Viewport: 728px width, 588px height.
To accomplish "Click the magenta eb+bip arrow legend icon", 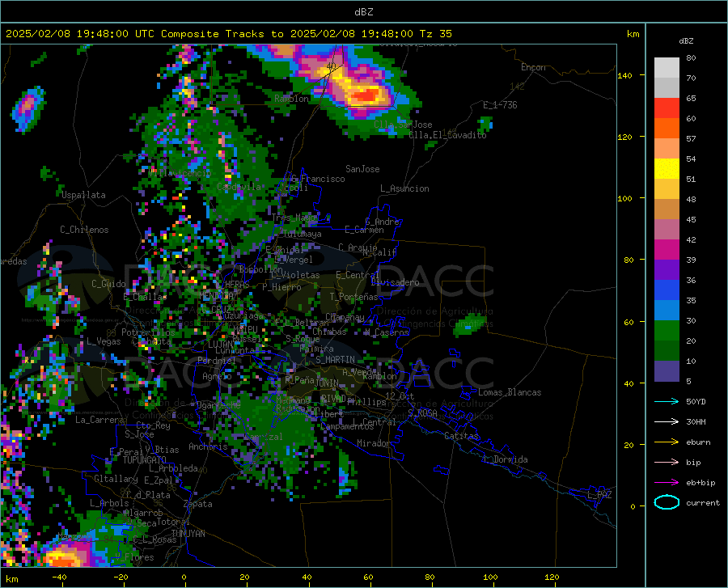I will [667, 483].
